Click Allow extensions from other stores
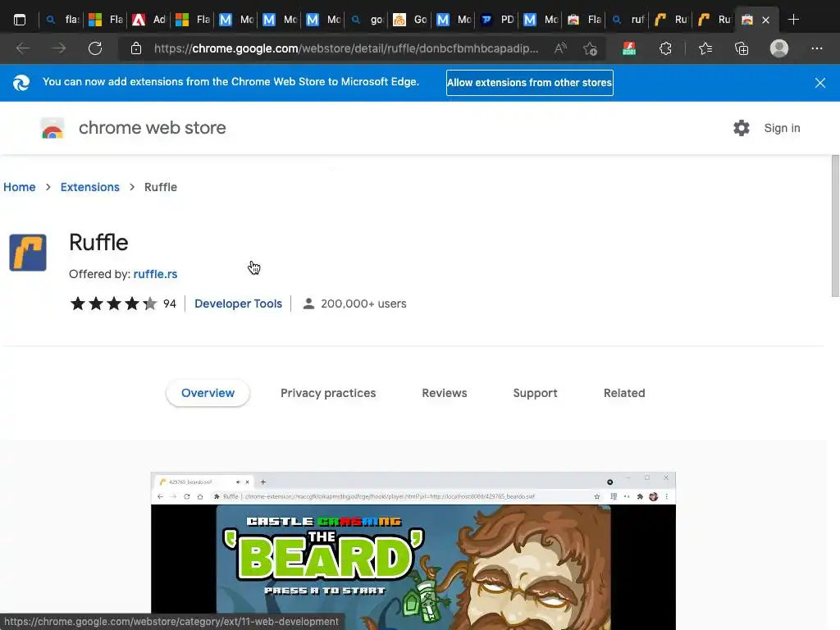The image size is (840, 630). 529,83
